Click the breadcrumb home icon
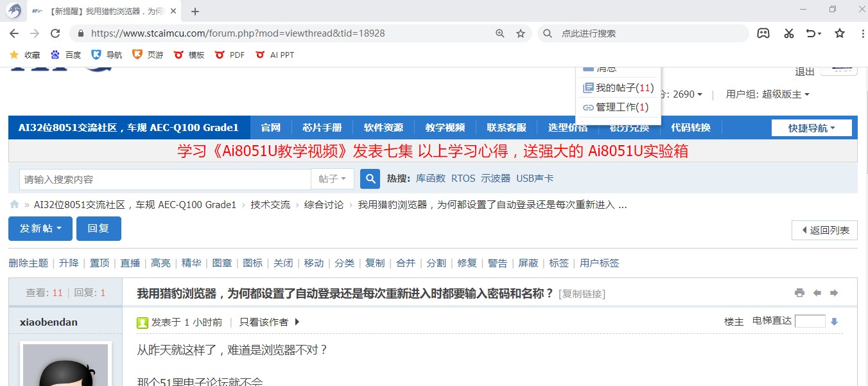Image resolution: width=868 pixels, height=386 pixels. pyautogui.click(x=14, y=205)
